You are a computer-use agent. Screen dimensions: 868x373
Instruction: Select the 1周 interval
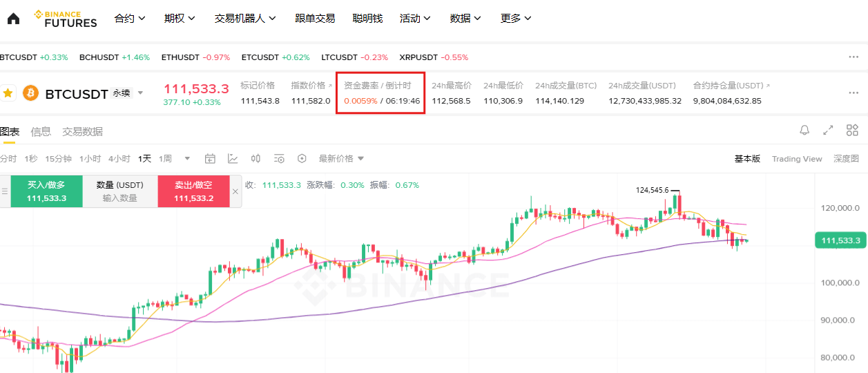[165, 159]
